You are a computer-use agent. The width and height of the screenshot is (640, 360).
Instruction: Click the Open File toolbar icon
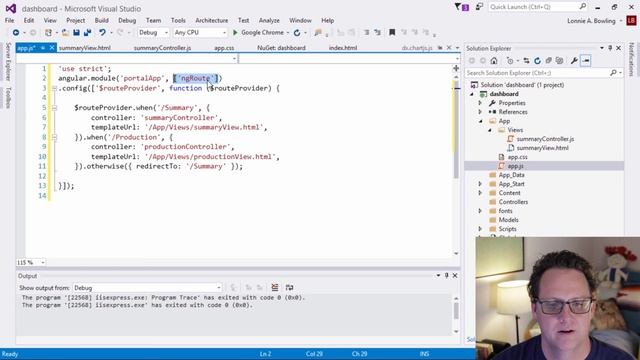click(65, 32)
